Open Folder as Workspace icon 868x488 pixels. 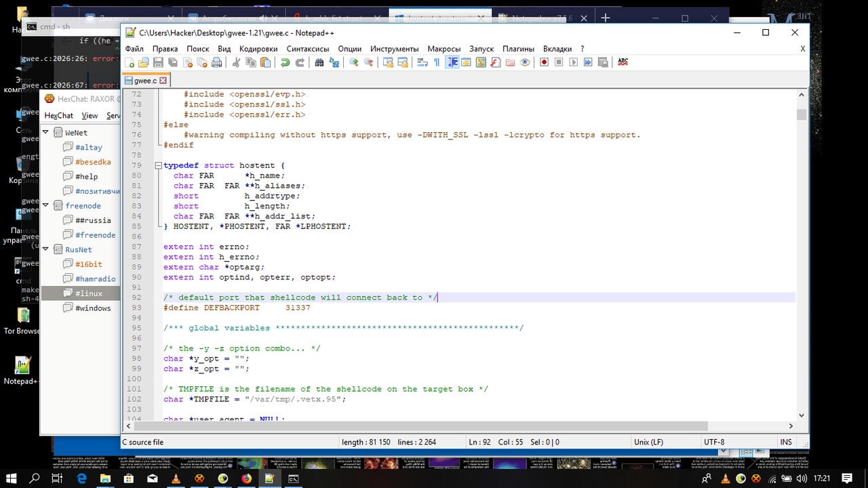(x=510, y=62)
